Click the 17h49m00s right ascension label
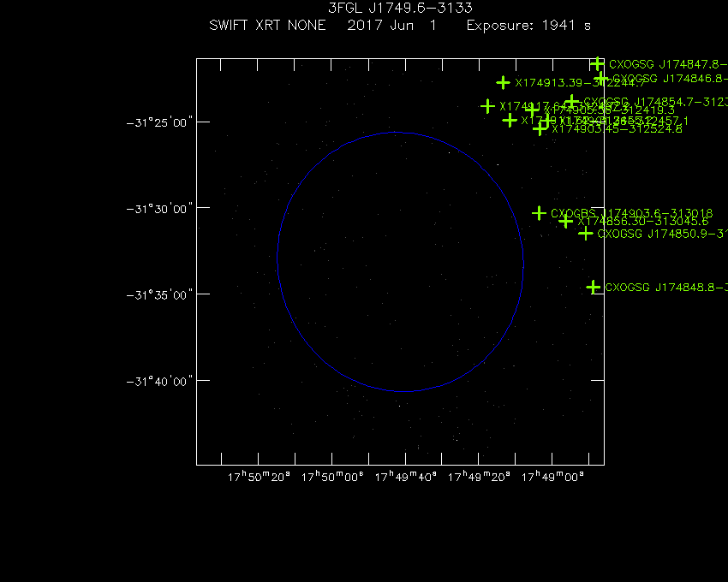The image size is (728, 582). click(x=552, y=477)
